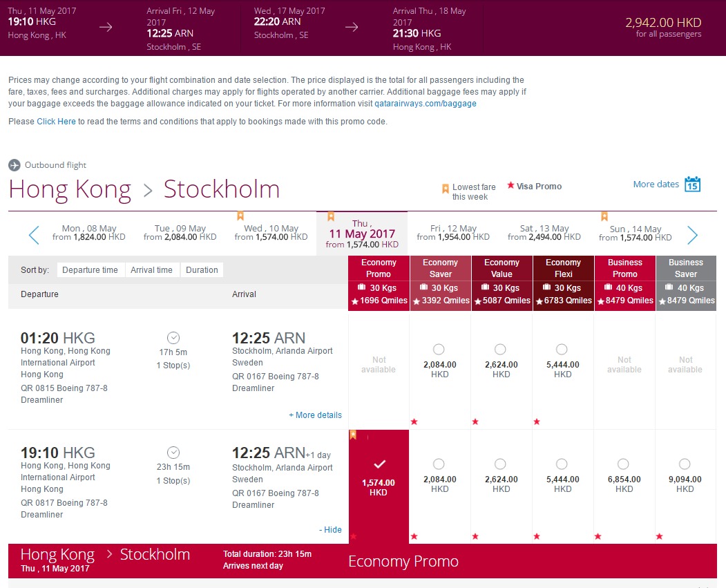Open the Click Here terms link
The width and height of the screenshot is (726, 588).
(x=56, y=122)
